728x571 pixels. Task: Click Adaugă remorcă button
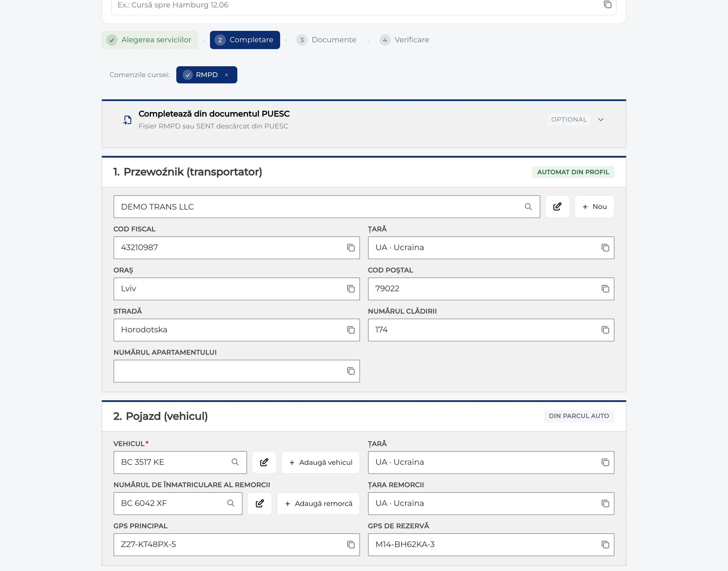(x=318, y=503)
